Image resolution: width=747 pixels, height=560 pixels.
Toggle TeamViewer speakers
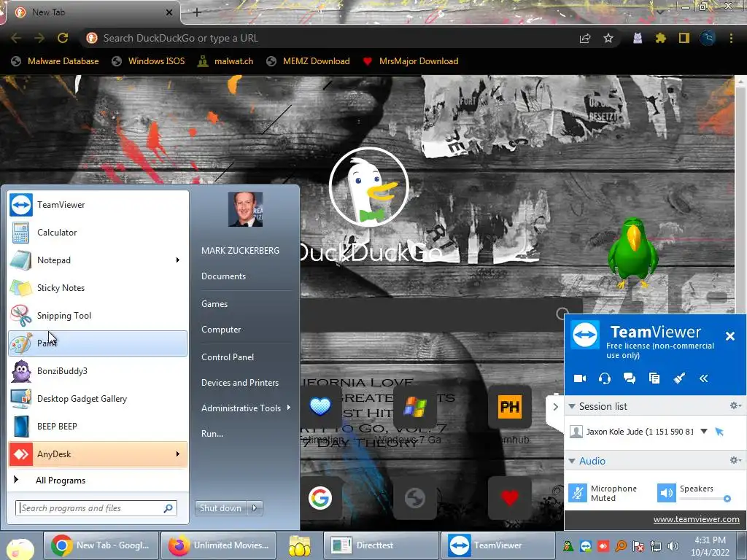[667, 493]
